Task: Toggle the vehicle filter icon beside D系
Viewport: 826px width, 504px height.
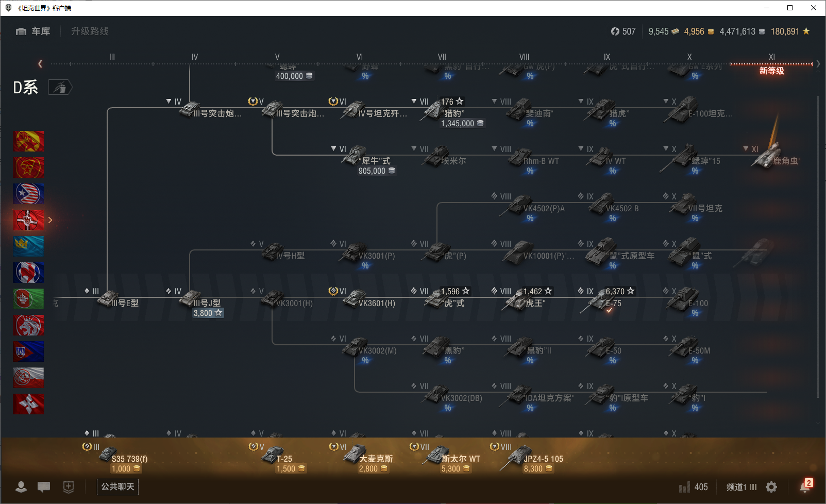Action: tap(60, 88)
